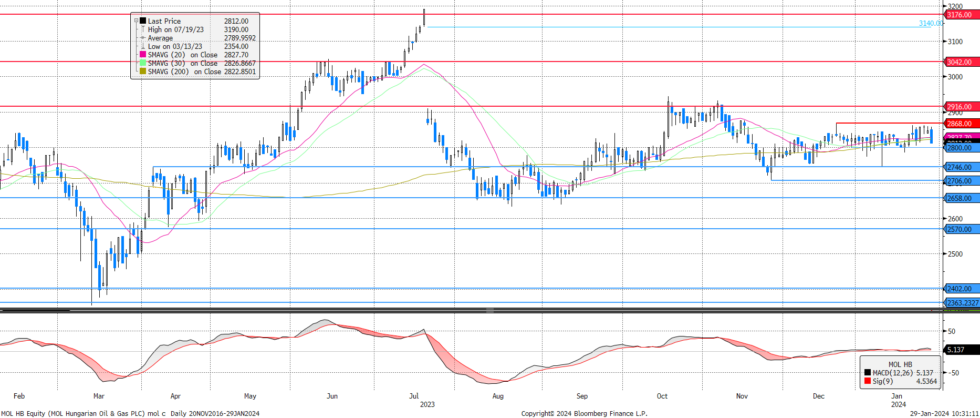Click the 2822.8501 value in legend
This screenshot has height=418, width=980.
[240, 72]
